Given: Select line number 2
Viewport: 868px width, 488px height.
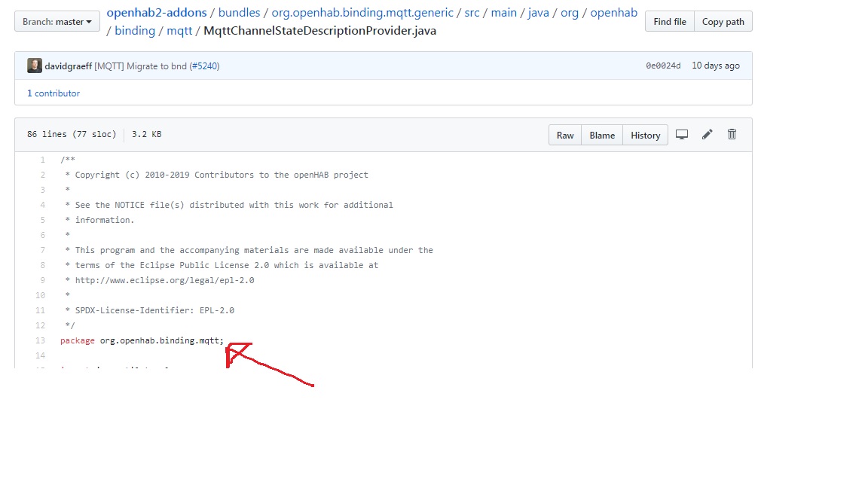Looking at the screenshot, I should pos(43,175).
